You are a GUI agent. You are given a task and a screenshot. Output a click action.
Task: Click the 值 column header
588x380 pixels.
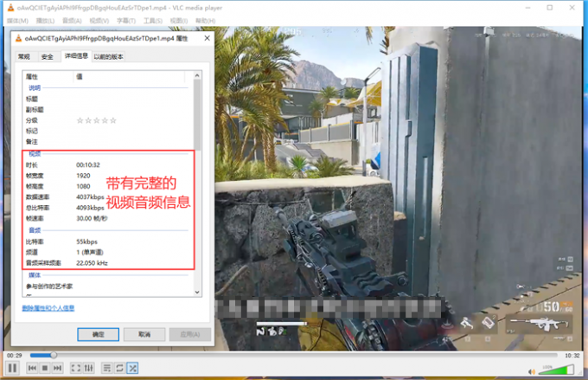point(129,76)
